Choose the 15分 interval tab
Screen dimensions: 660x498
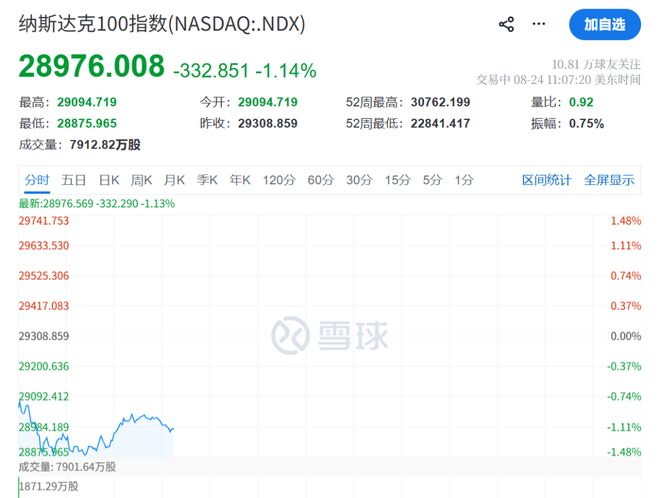tap(398, 180)
